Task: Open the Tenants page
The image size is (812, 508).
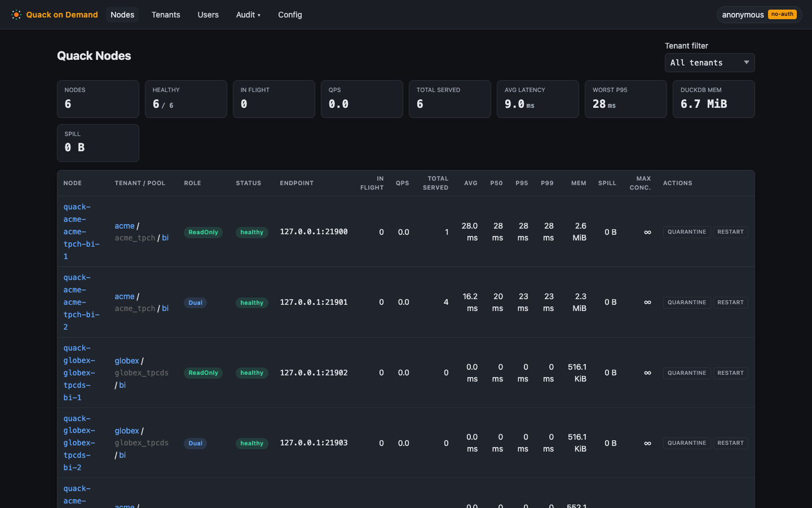Action: click(x=166, y=15)
